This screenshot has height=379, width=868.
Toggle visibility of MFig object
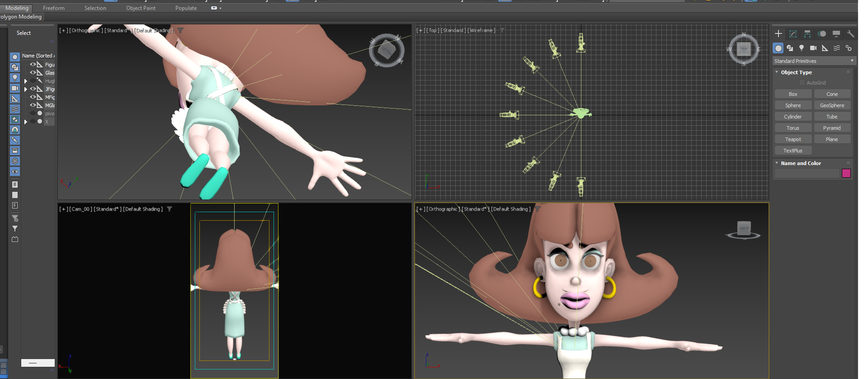click(33, 97)
